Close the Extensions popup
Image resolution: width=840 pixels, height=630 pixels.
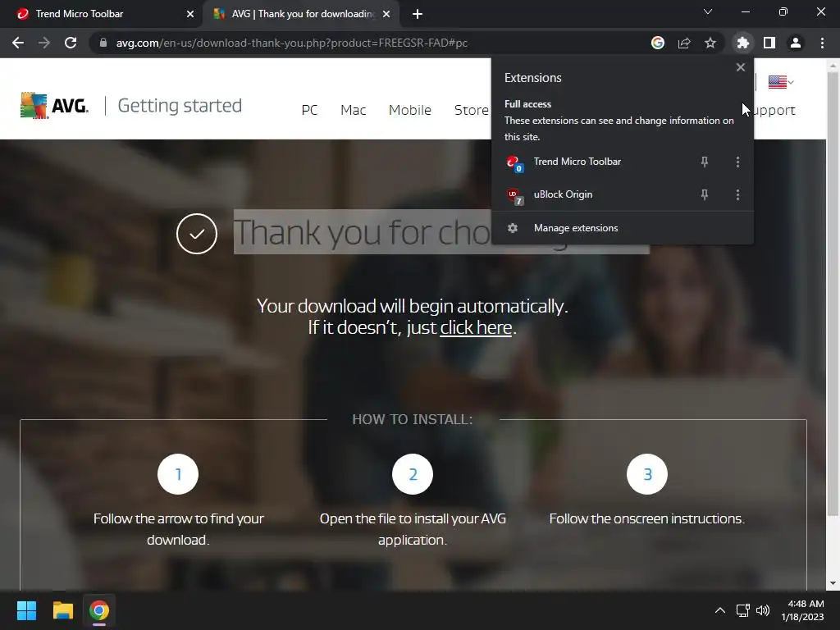point(741,67)
